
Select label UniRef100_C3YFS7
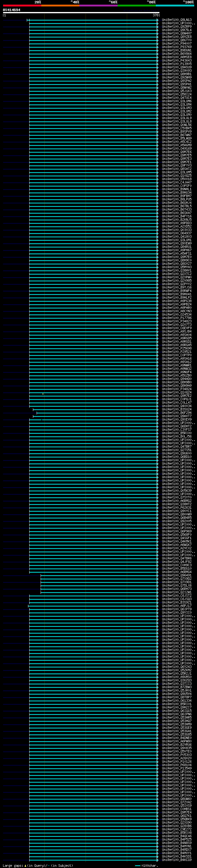coord(177,430)
